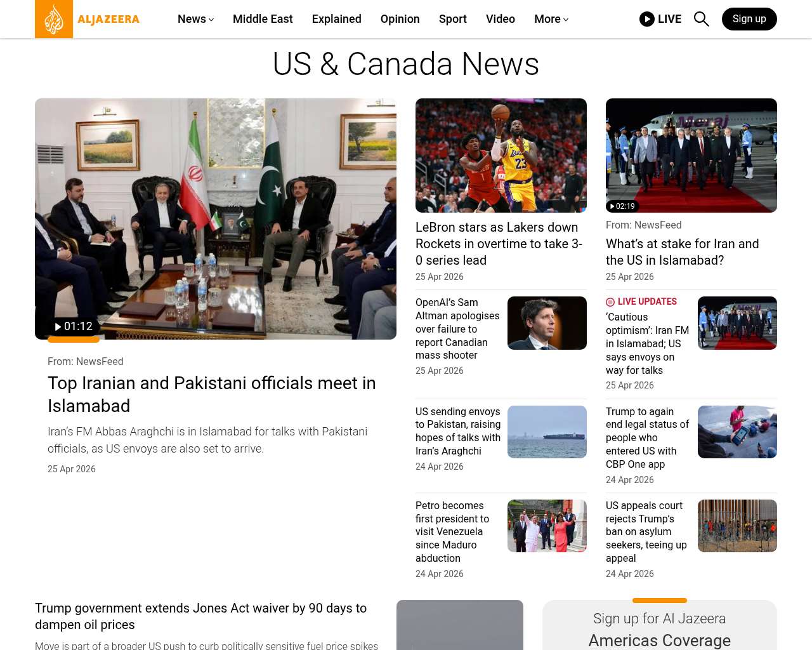
Task: Play the 02:19 Islamabad video
Action: [x=622, y=206]
